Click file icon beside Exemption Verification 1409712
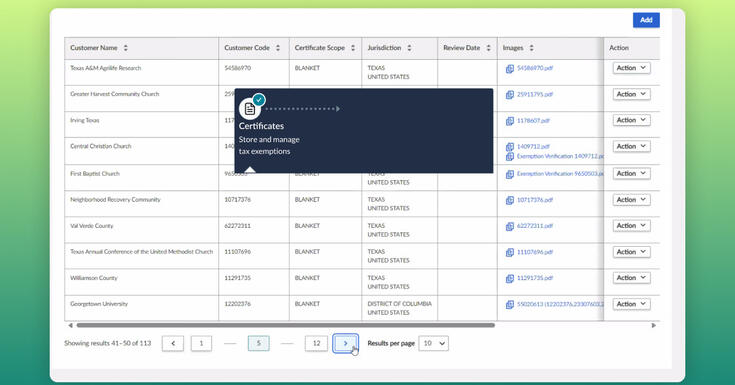The height and width of the screenshot is (385, 735). pyautogui.click(x=510, y=157)
